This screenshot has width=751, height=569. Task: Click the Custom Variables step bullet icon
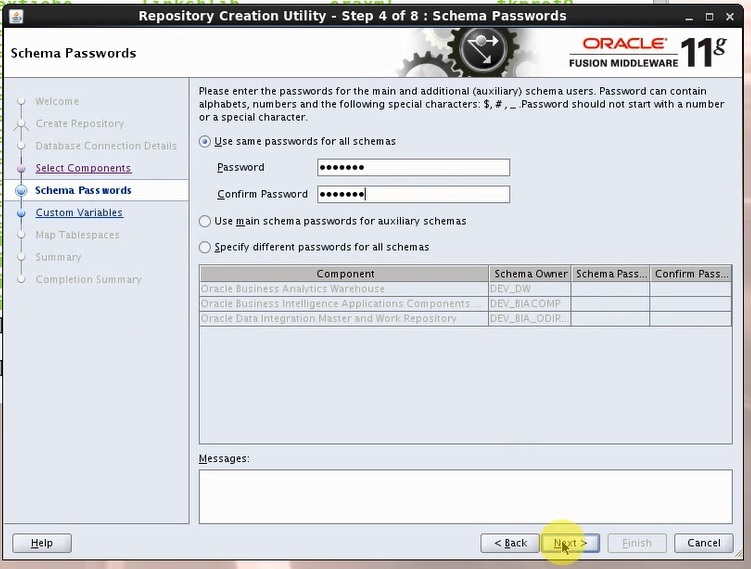pyautogui.click(x=21, y=213)
